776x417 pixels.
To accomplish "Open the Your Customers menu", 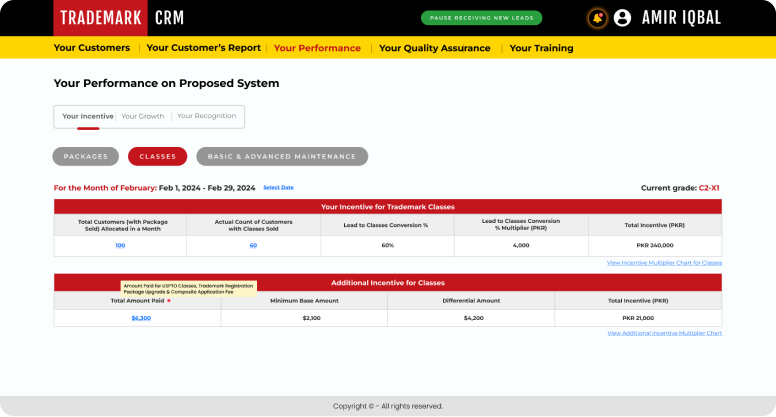I will [x=92, y=48].
